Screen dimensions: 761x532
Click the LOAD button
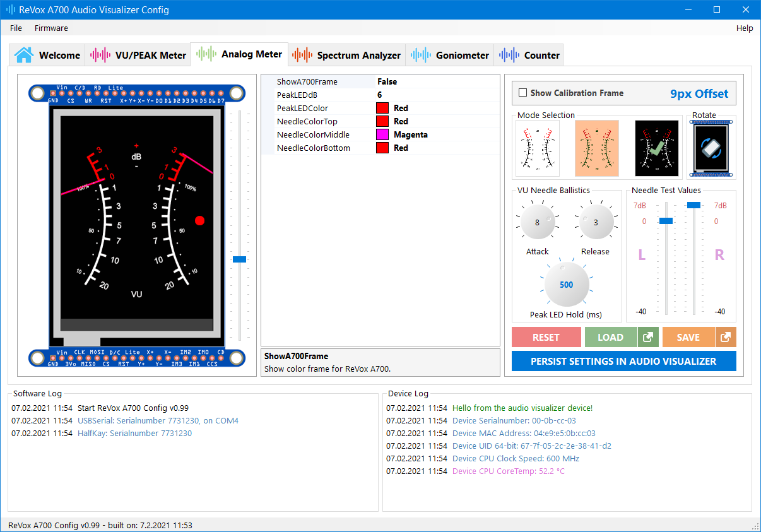coord(611,337)
